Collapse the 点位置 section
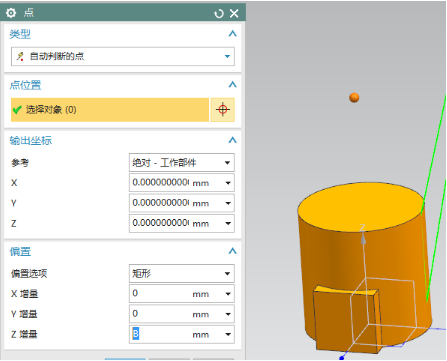This screenshot has height=361, width=447. click(x=232, y=85)
